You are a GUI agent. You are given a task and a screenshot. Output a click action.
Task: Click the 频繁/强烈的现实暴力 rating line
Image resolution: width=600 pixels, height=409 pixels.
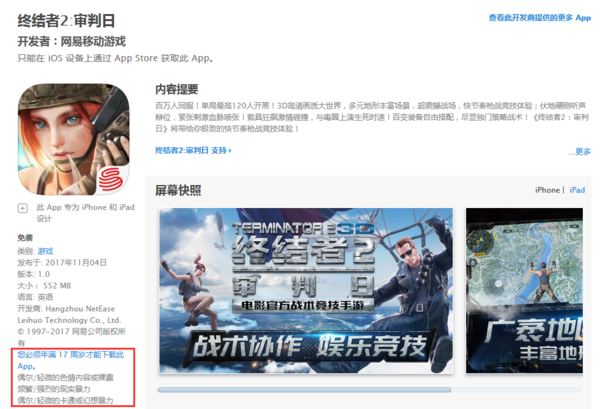(54, 389)
